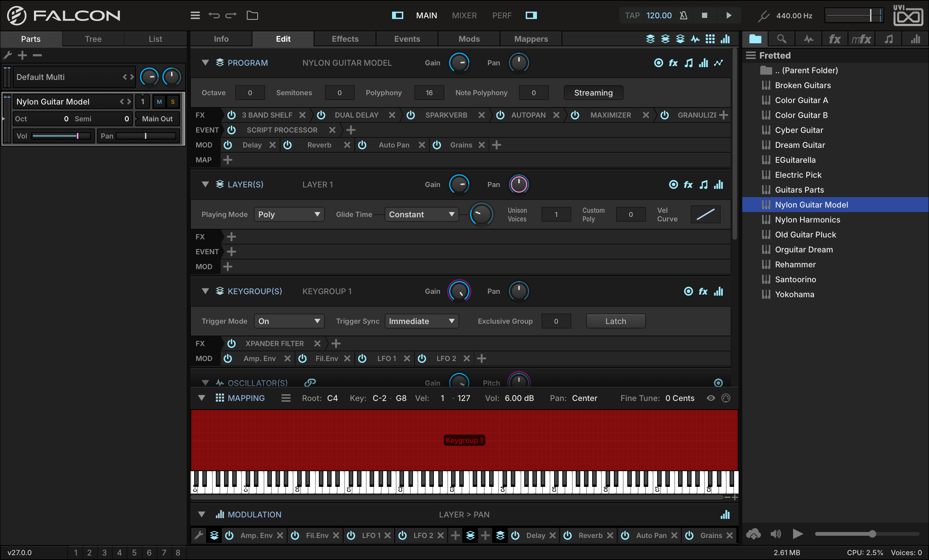
Task: Add an FX to the layer
Action: [x=232, y=237]
